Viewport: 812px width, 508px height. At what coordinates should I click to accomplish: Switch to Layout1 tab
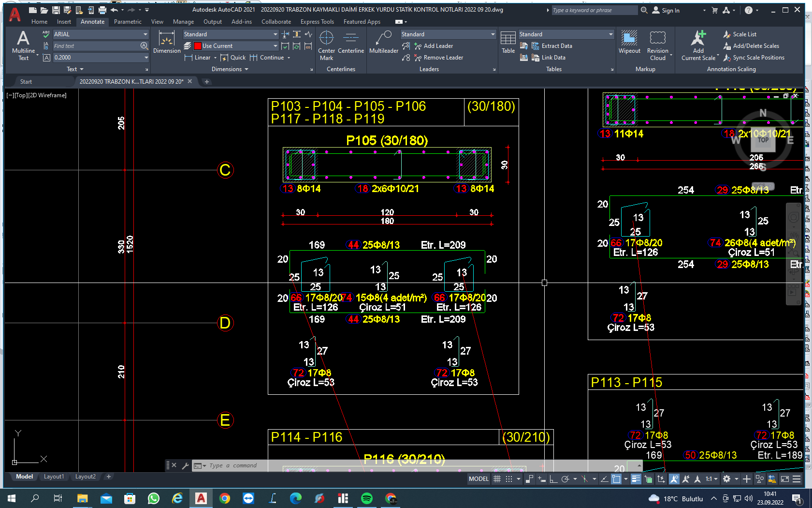pos(54,477)
